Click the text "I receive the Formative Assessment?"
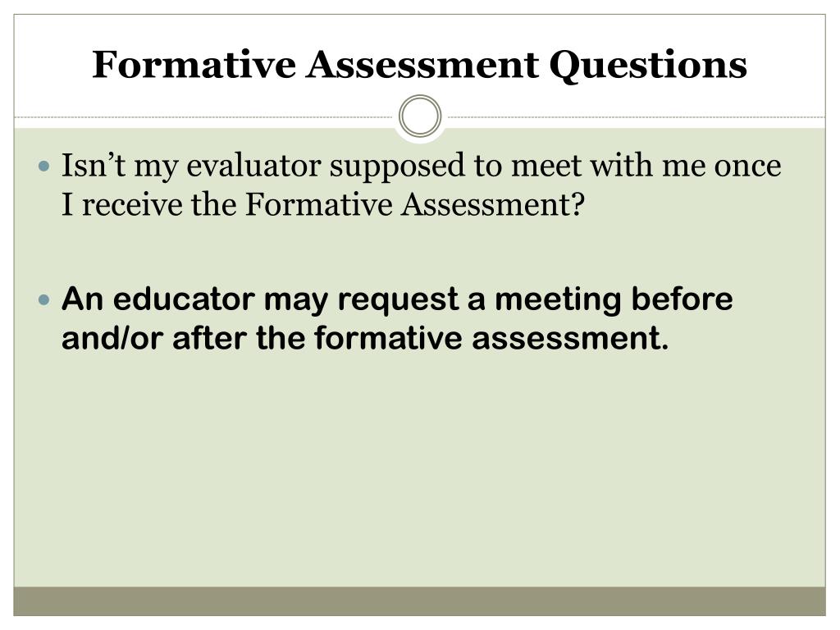Image resolution: width=840 pixels, height=630 pixels. tap(323, 204)
